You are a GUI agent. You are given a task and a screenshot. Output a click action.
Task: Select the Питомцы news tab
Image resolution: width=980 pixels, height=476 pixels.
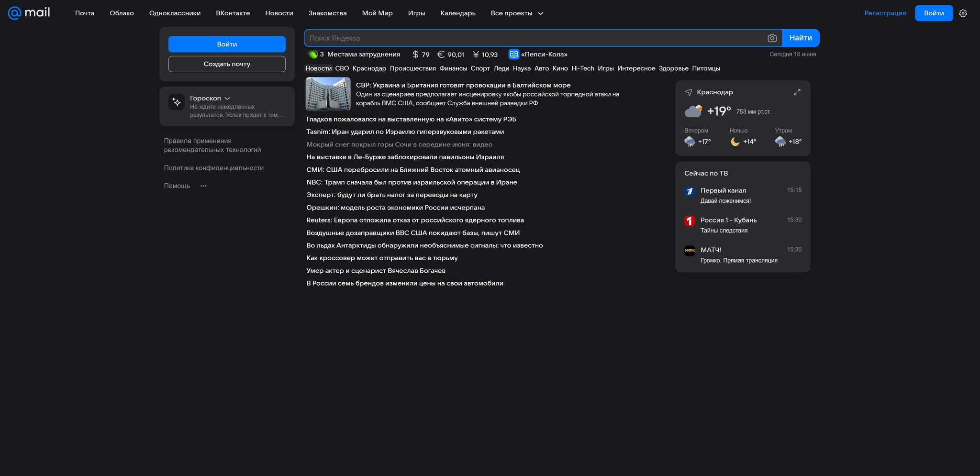click(706, 68)
